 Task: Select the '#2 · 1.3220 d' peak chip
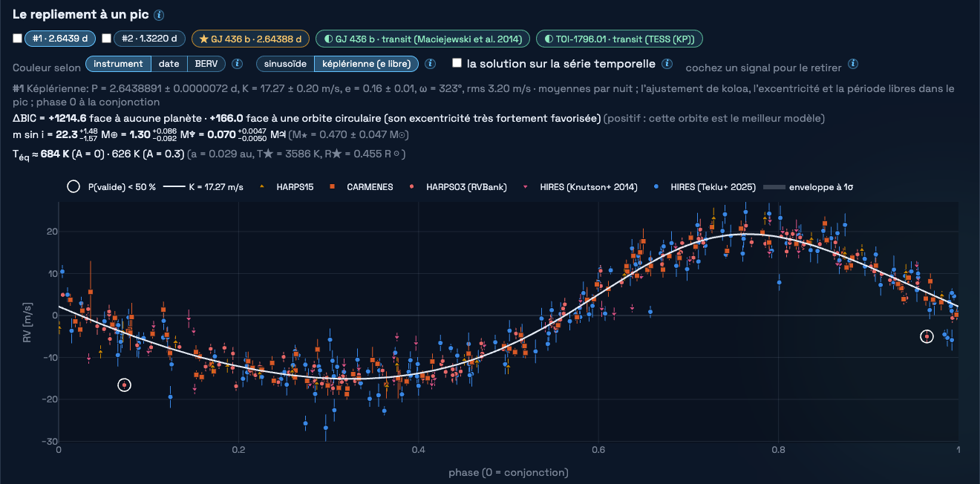tap(149, 39)
